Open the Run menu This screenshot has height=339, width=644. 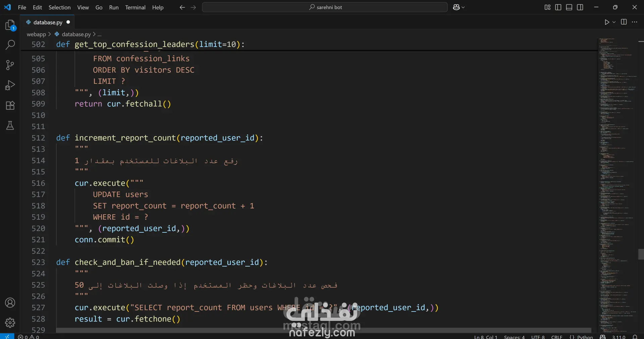point(114,7)
